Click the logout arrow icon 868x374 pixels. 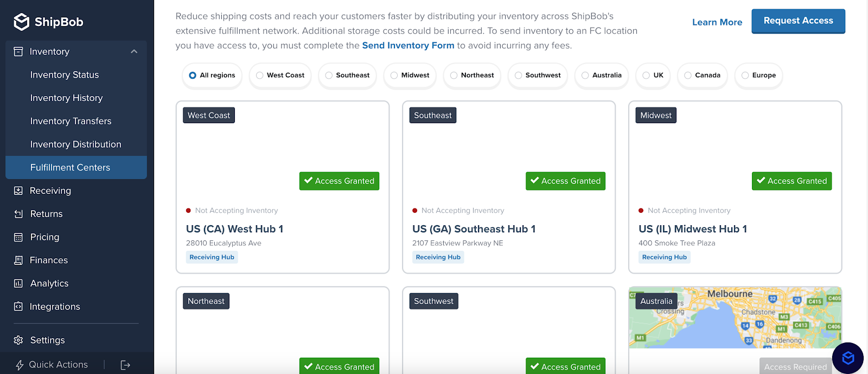(x=125, y=365)
